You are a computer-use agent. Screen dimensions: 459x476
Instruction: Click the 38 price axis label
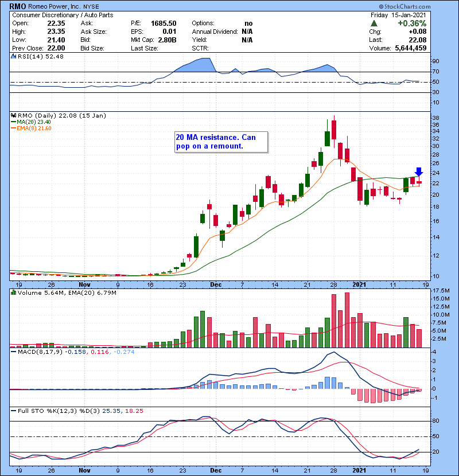click(x=435, y=118)
